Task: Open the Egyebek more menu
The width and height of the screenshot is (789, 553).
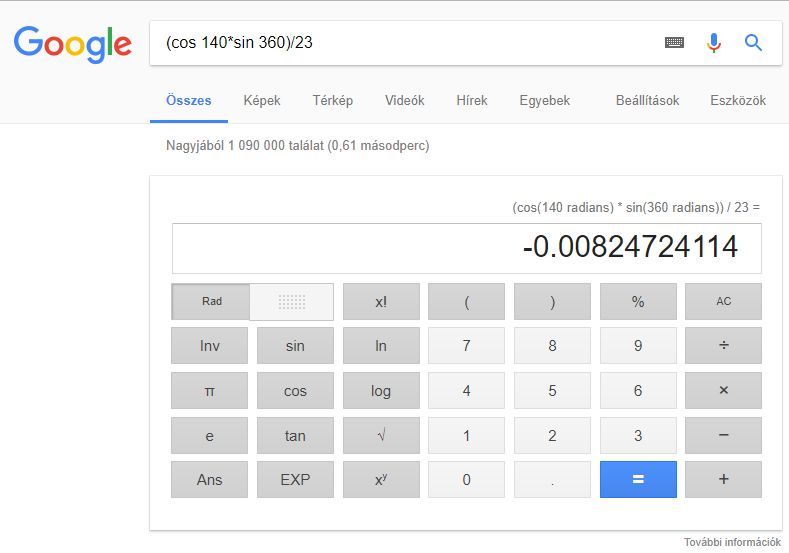Action: click(x=544, y=100)
